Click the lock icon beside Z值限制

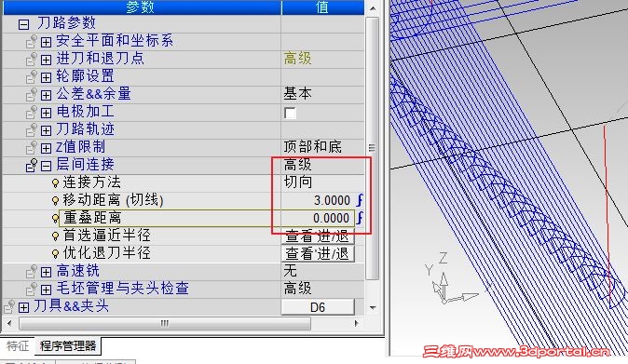point(32,147)
